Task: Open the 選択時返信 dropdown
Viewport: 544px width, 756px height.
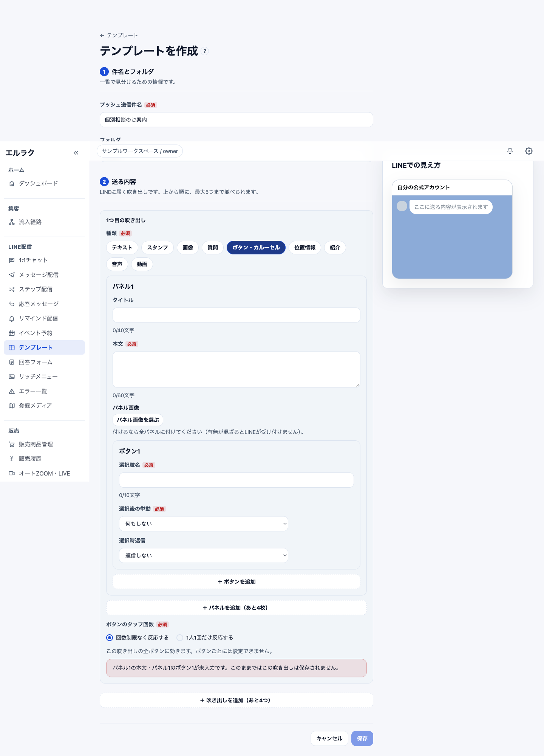Action: pos(204,556)
